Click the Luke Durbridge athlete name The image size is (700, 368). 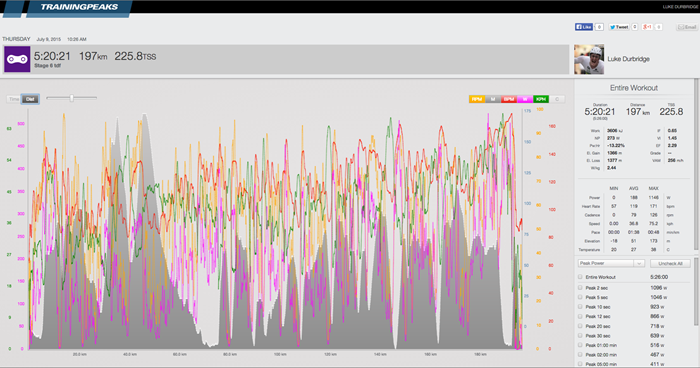pos(628,59)
